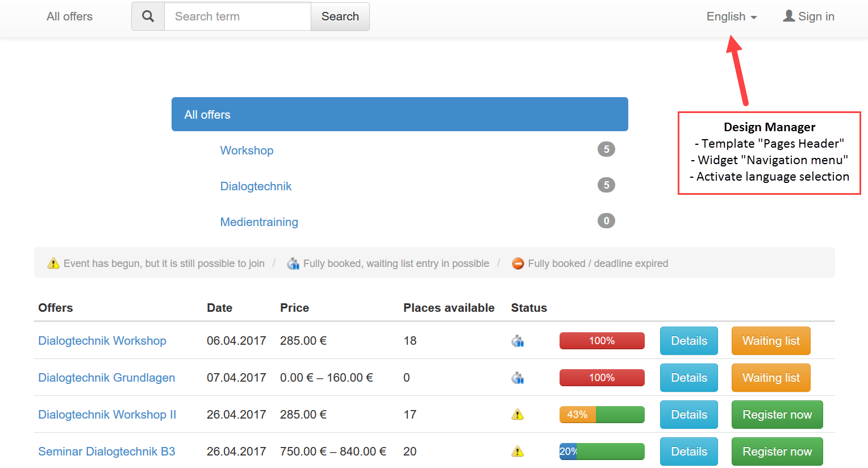
Task: Click warning triangle icon for Dialogtechnik Workshop II
Action: point(518,415)
